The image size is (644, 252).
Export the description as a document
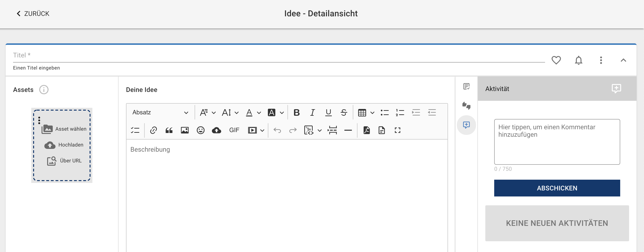point(382,130)
